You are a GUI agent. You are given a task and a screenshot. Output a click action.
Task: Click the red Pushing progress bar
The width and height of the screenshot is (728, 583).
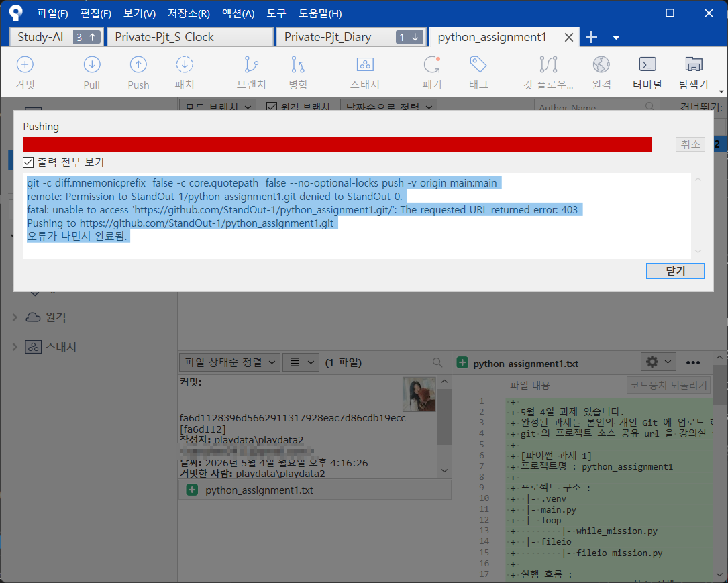337,144
